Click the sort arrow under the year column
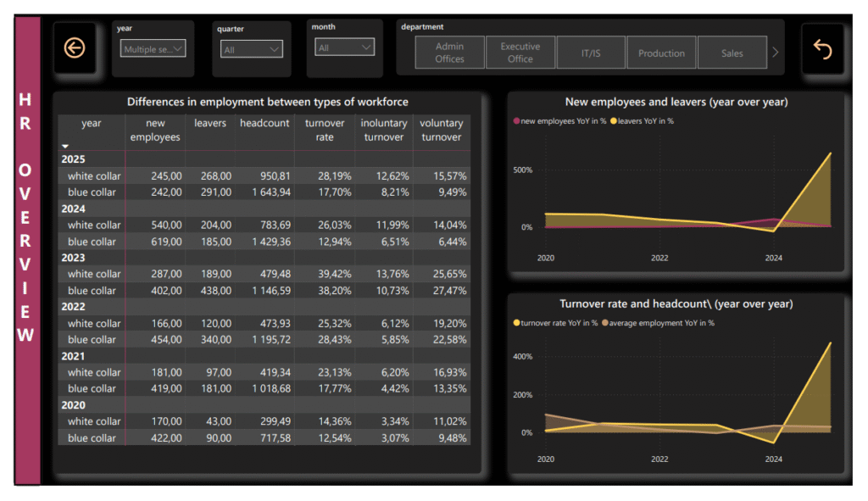The height and width of the screenshot is (501, 868). [x=64, y=146]
